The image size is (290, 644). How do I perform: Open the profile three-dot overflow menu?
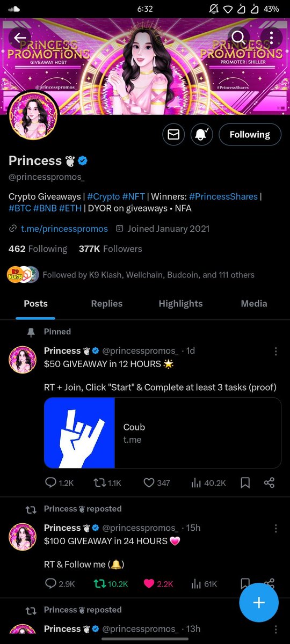272,38
